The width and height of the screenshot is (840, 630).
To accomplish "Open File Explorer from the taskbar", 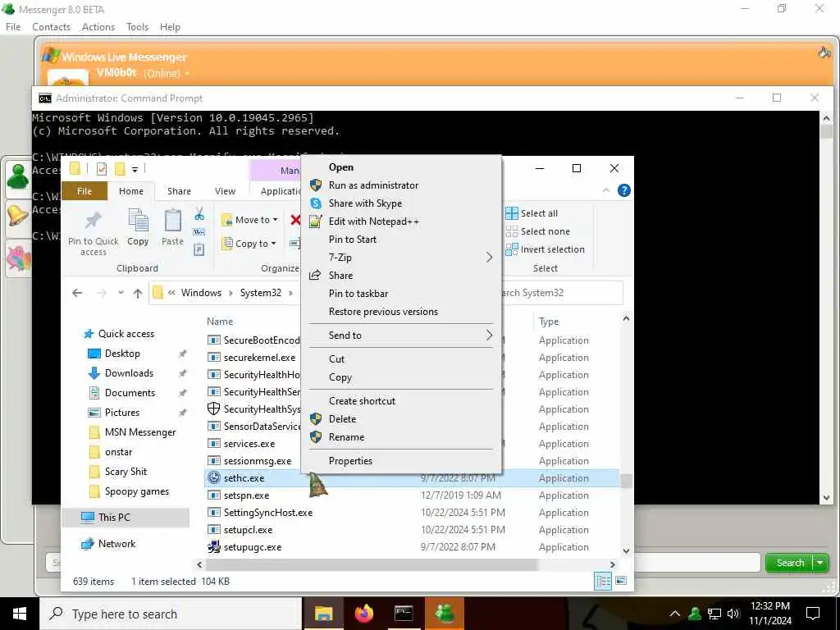I will click(323, 614).
